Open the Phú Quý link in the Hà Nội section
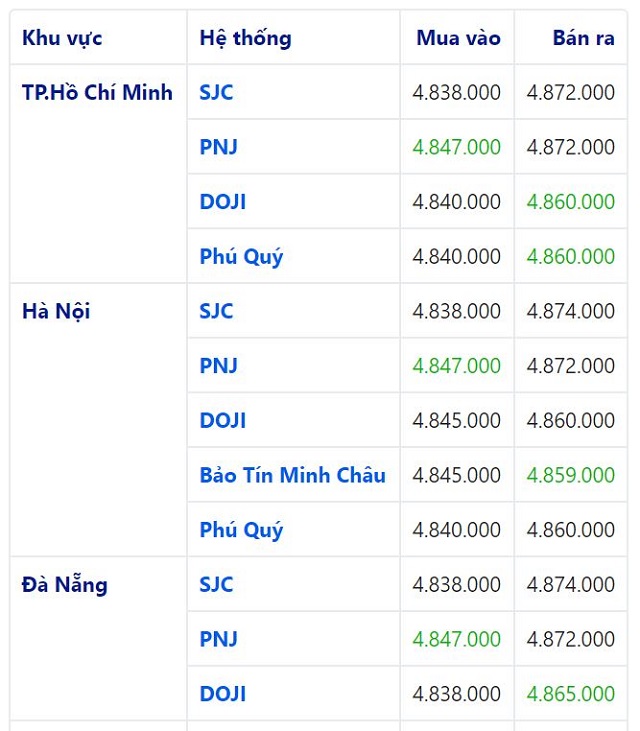The height and width of the screenshot is (731, 640). (x=241, y=530)
